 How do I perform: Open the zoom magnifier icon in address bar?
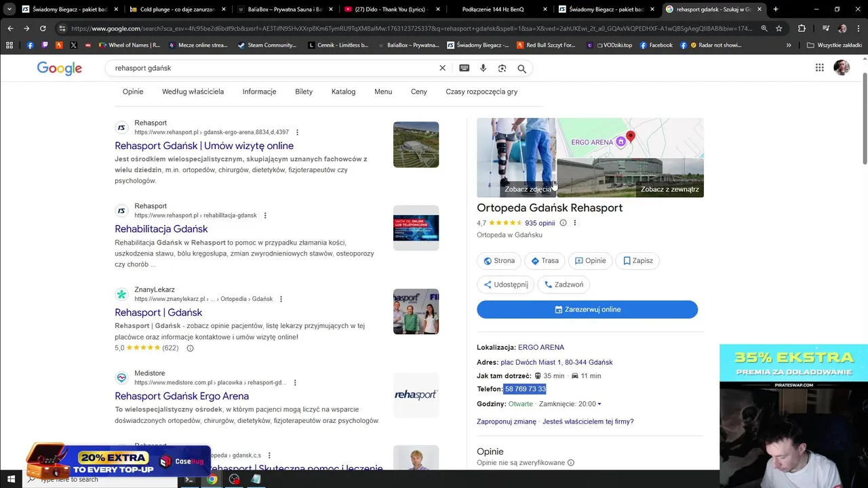point(764,28)
